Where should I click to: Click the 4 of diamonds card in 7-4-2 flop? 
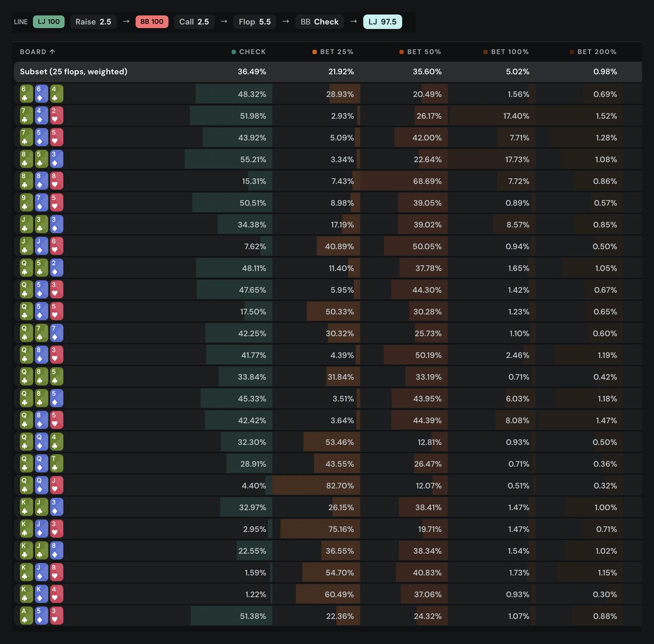click(41, 116)
